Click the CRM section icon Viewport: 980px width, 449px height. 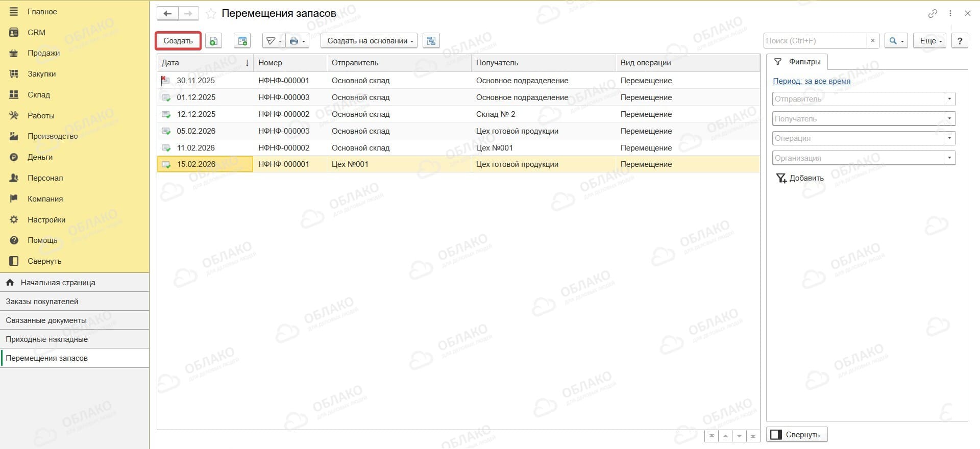point(14,33)
